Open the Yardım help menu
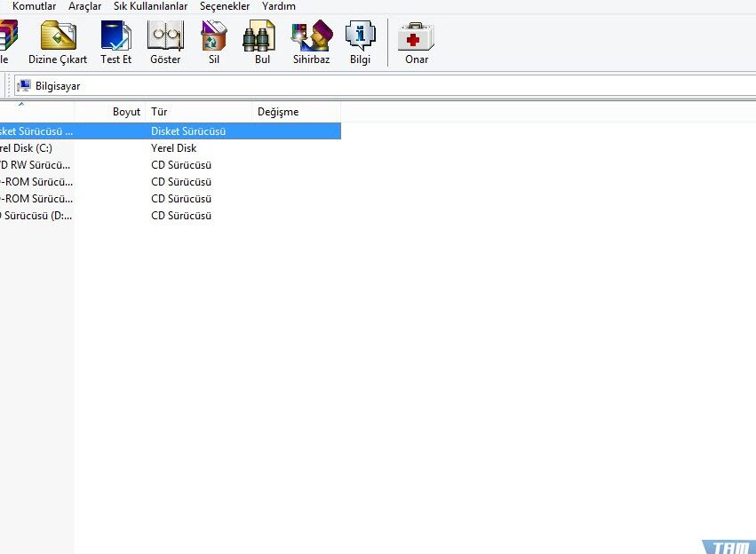 279,6
